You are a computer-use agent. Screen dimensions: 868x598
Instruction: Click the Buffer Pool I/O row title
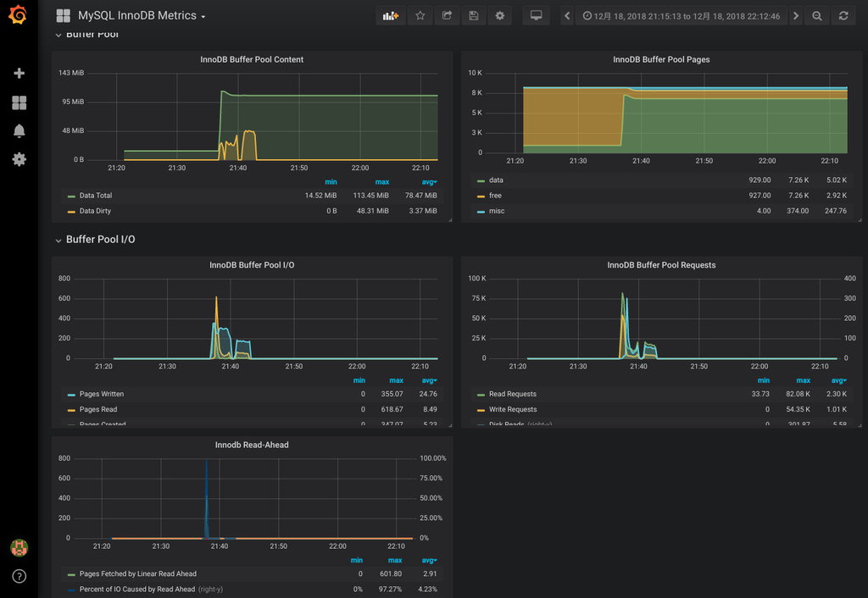(100, 240)
